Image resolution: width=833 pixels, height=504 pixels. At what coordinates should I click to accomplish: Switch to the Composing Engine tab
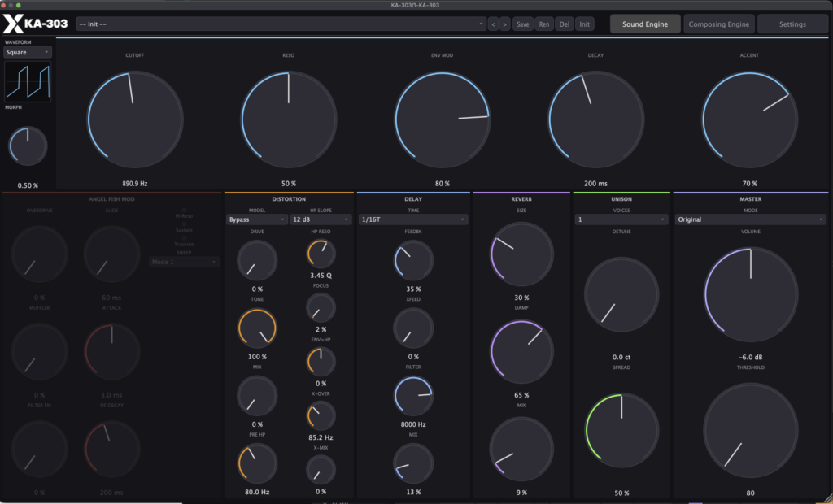coord(719,24)
